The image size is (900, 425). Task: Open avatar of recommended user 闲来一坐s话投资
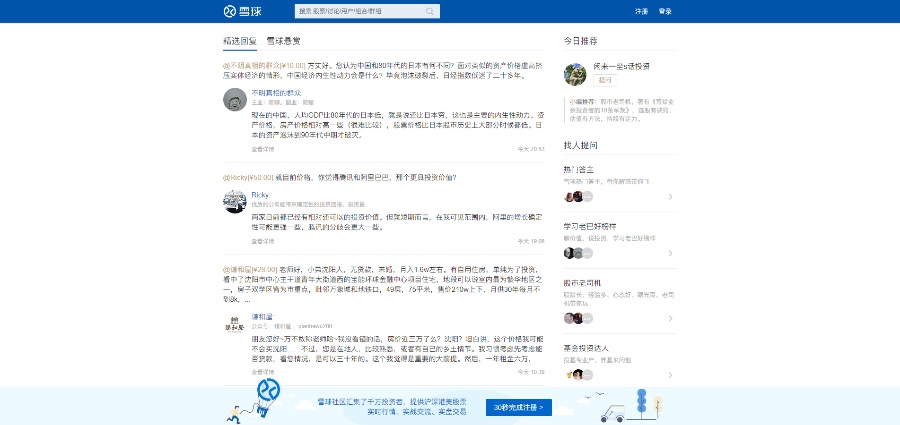(576, 74)
